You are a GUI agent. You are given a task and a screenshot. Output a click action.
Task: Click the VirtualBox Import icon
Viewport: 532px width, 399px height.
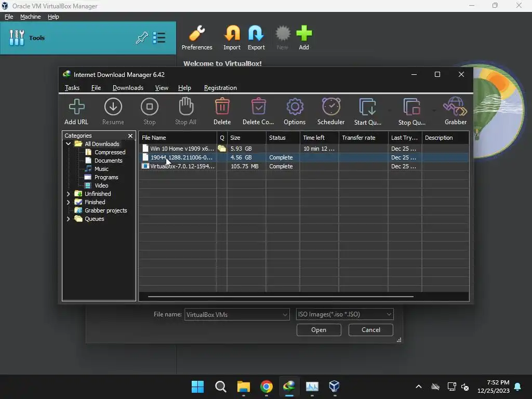[x=232, y=34]
